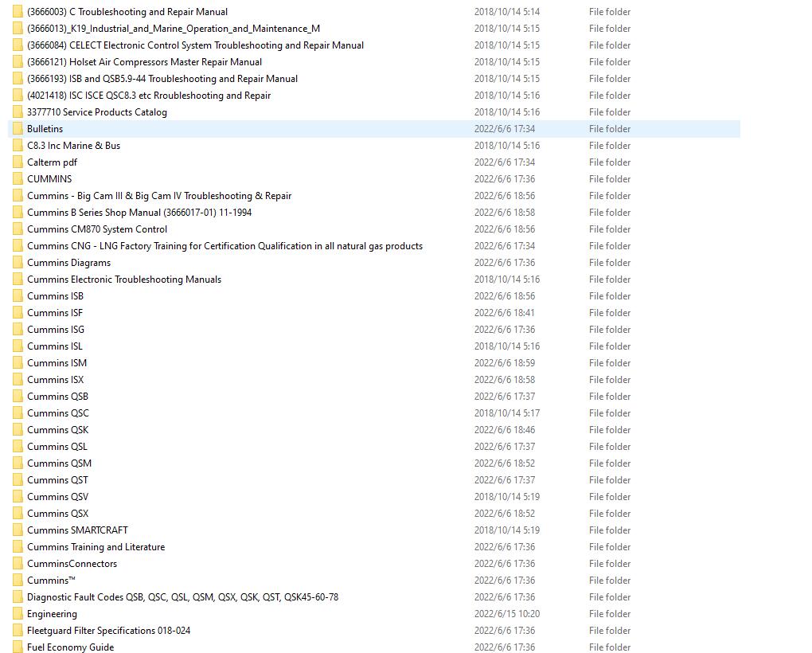Click date 2022/6/15 10:20 of Engineering
Screen dimensions: 812x653
507,614
